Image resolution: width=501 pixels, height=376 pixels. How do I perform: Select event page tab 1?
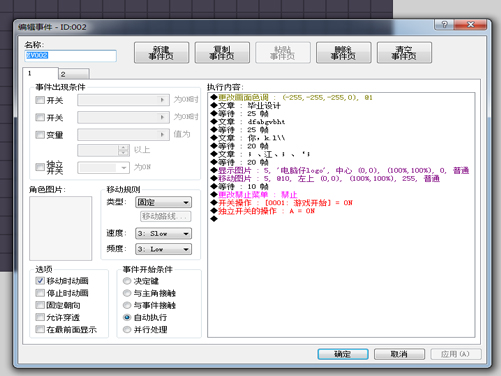click(x=40, y=73)
